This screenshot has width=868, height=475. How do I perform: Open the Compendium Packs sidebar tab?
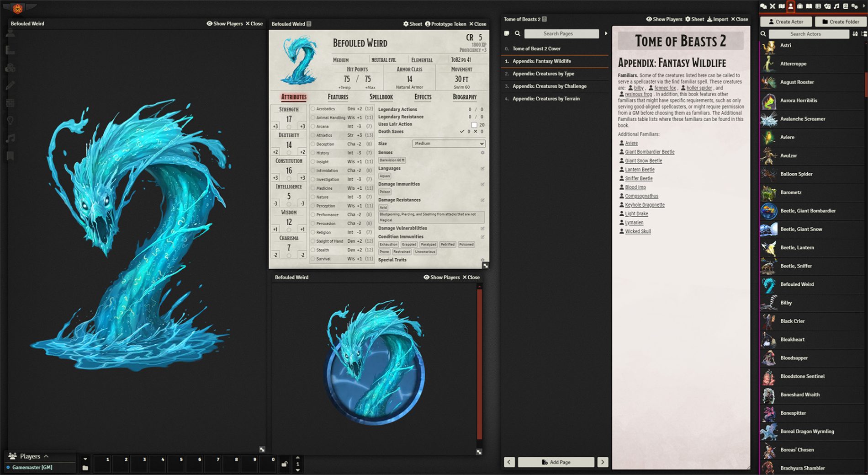click(x=846, y=6)
